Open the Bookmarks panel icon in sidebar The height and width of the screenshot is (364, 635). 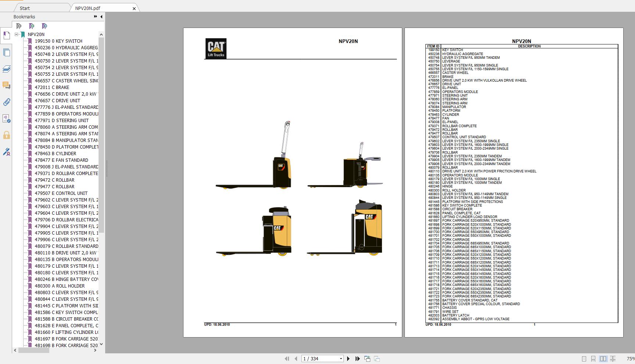(x=6, y=36)
